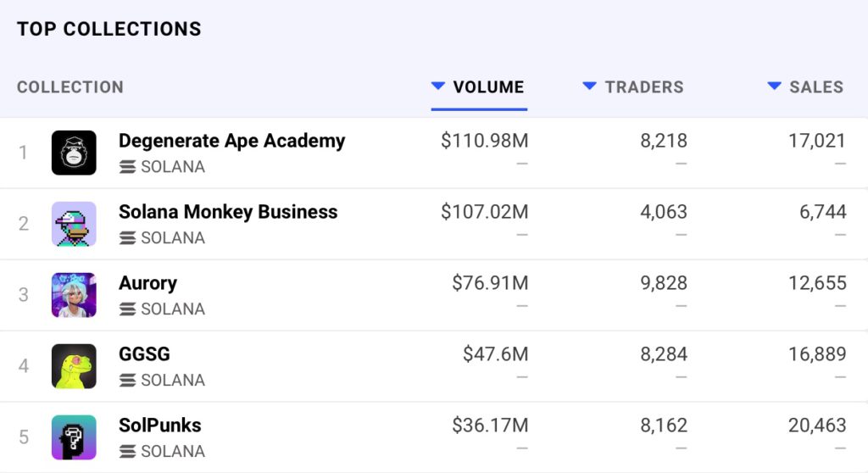Click Degenerate Ape Academy collection avatar
868x473 pixels.
click(x=74, y=153)
